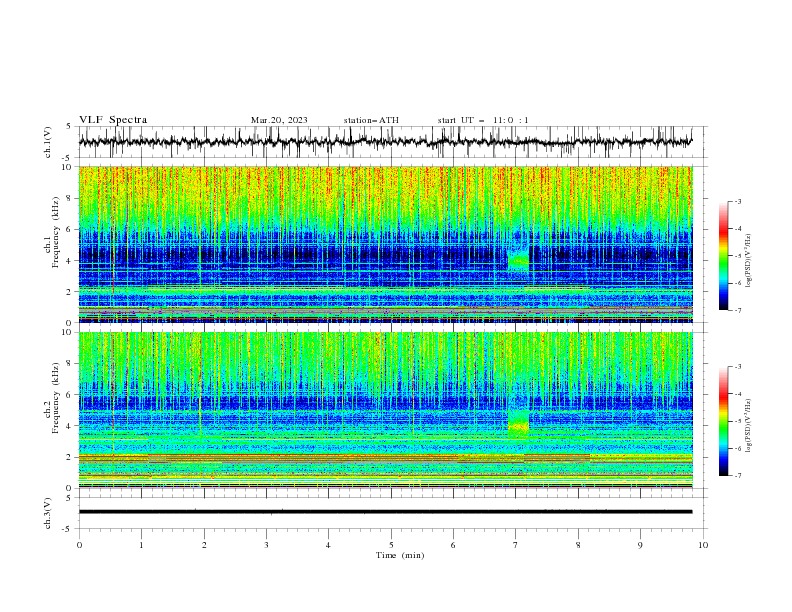Click the 'station=ATH' label
Image resolution: width=792 pixels, height=612 pixels.
pyautogui.click(x=371, y=120)
